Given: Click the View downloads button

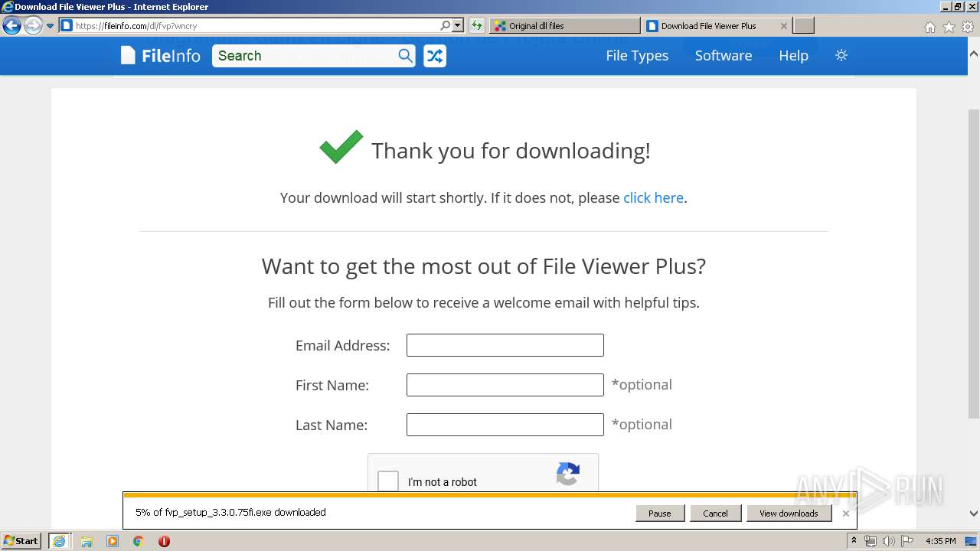Looking at the screenshot, I should [789, 514].
